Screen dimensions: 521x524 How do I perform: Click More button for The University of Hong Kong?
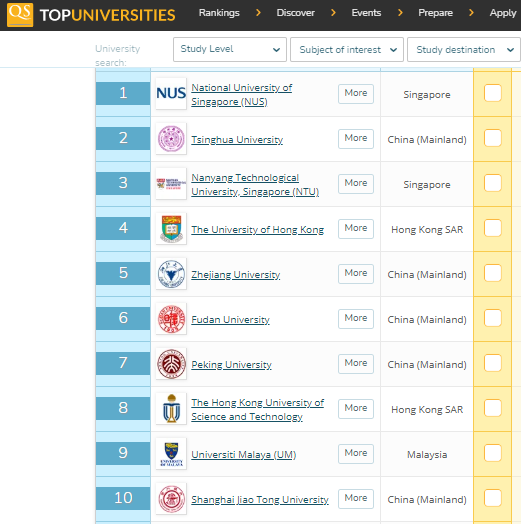[x=356, y=229]
